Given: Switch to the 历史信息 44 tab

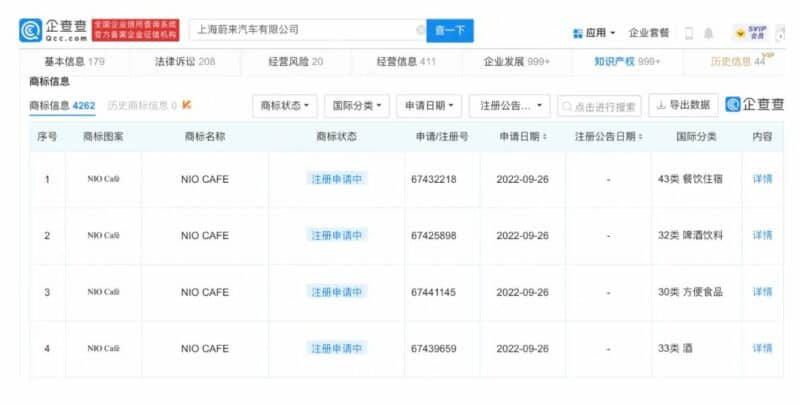Looking at the screenshot, I should point(738,62).
